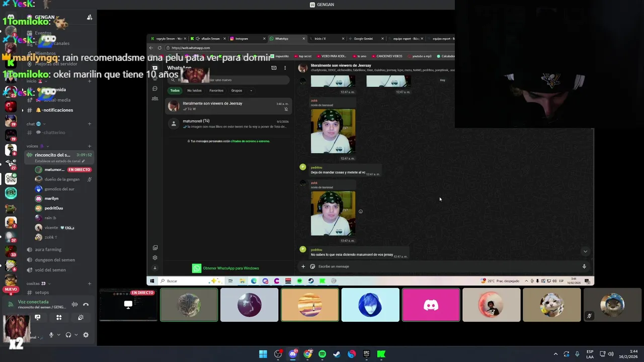This screenshot has width=644, height=362.
Task: Open literalmente son viewers de Jeersay chat
Action: tap(229, 106)
